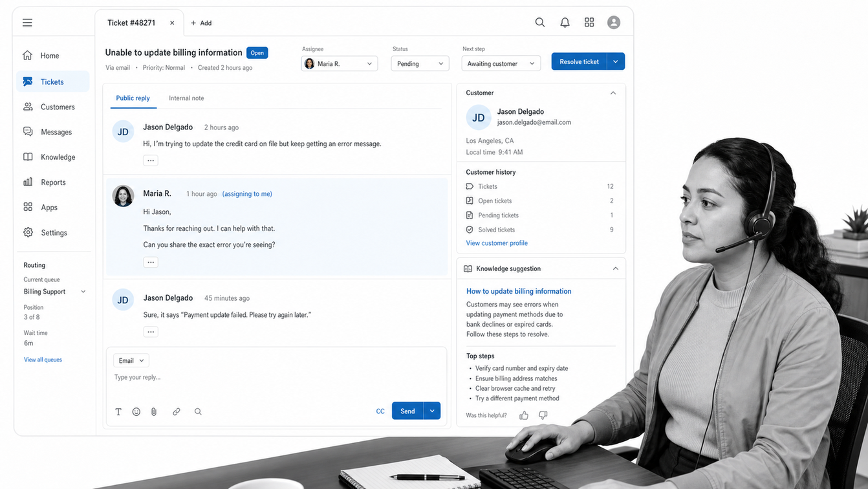Screen dimensions: 868x489
Task: Click the Open tickets history row
Action: (539, 201)
